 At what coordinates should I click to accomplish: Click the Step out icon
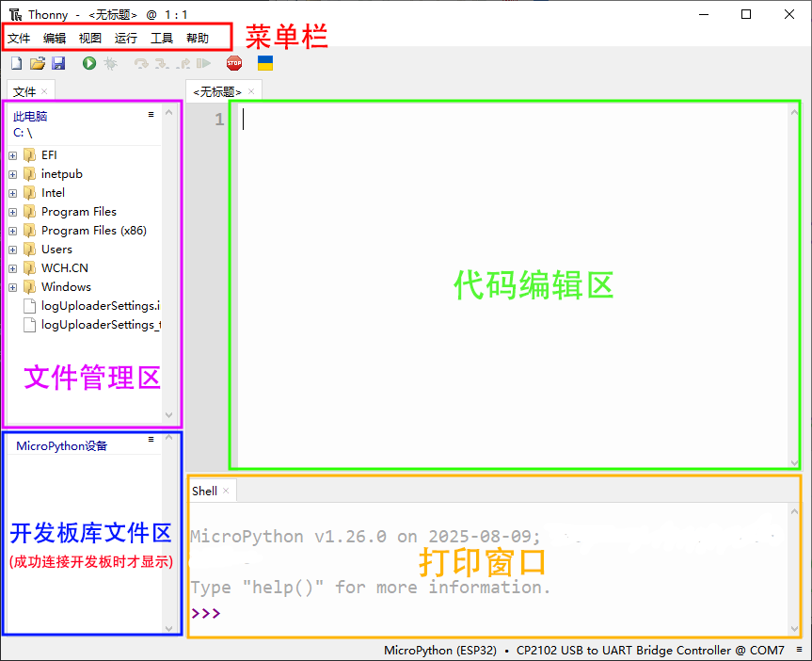coord(183,63)
